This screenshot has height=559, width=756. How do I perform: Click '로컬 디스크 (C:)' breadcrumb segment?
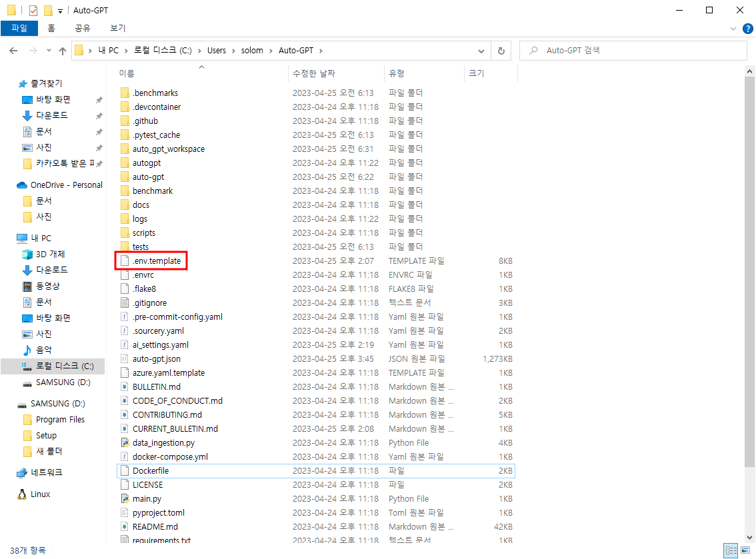163,51
